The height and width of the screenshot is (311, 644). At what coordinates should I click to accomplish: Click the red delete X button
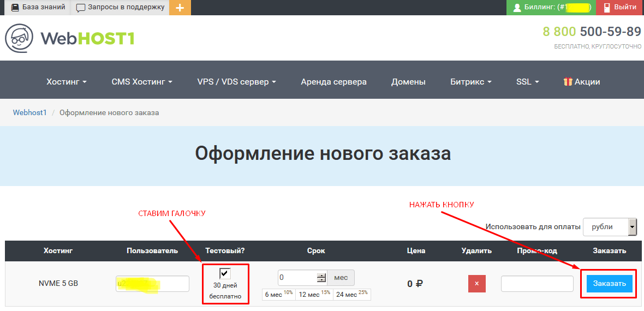477,284
